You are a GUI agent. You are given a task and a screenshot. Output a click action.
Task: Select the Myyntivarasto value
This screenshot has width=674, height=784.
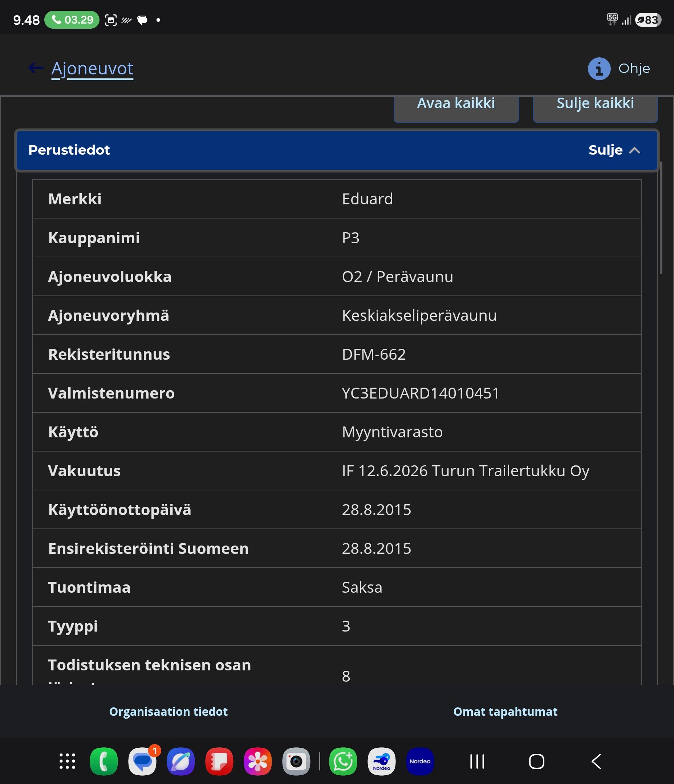tap(392, 433)
